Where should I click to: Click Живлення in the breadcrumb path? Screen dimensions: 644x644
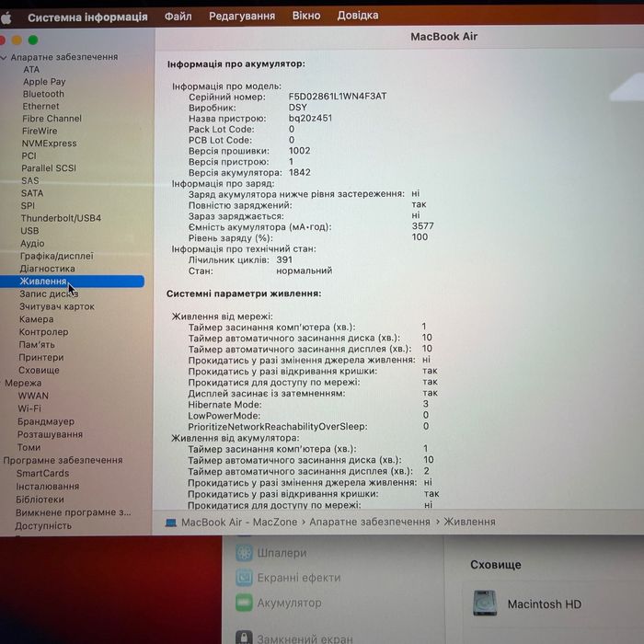(469, 522)
